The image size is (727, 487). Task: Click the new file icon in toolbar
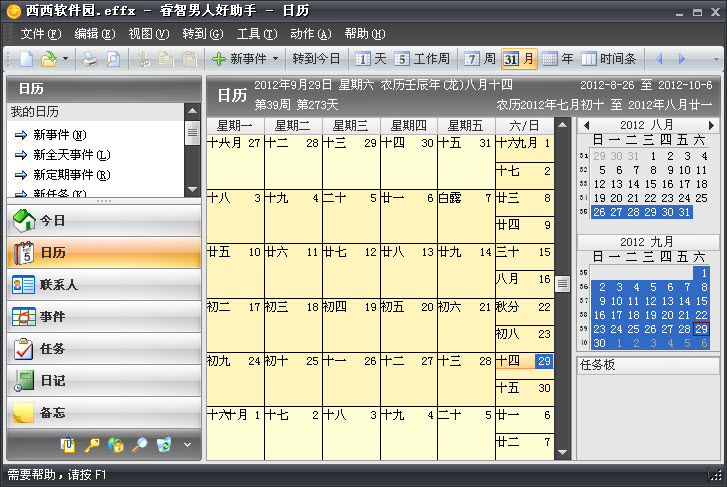(24, 59)
